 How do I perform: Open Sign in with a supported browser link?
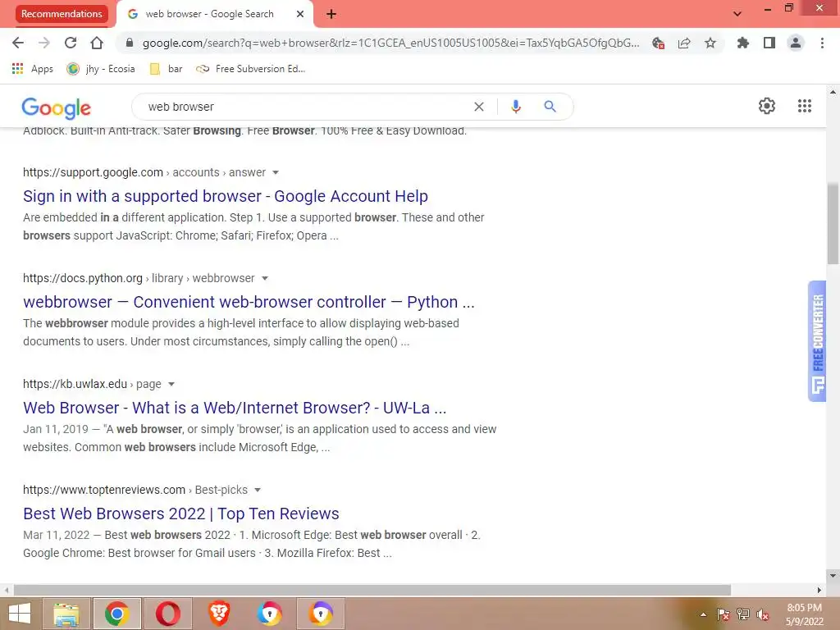pyautogui.click(x=226, y=196)
